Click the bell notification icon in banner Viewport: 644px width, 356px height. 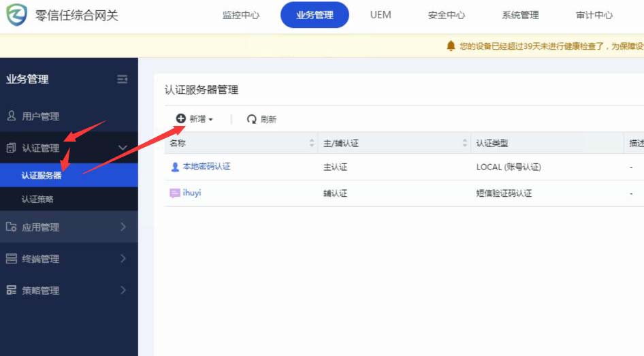(451, 46)
